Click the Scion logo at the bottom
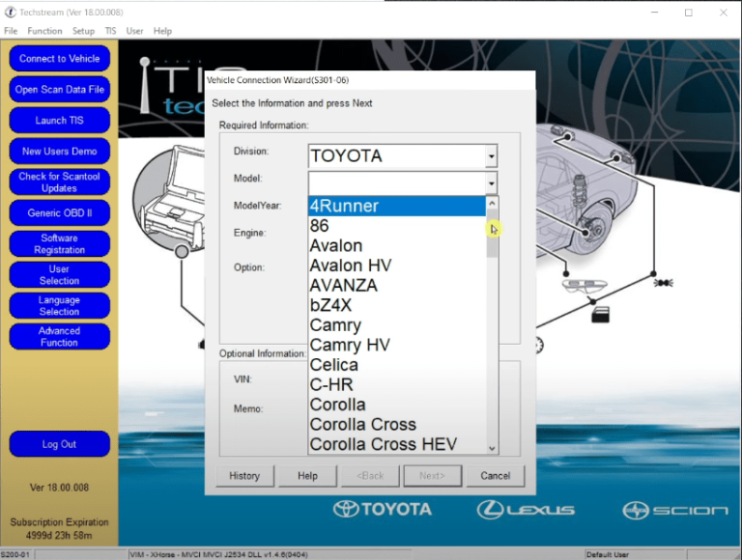This screenshot has height=560, width=742. (x=675, y=509)
